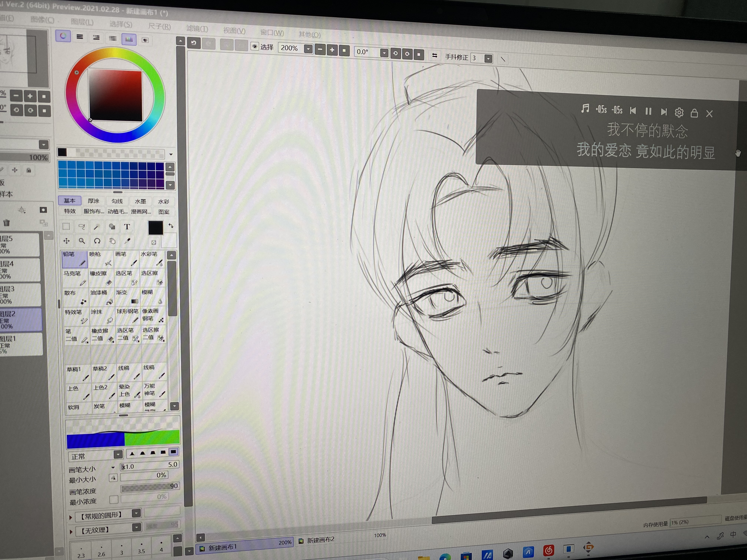
Task: Open lyrics overlay settings gear
Action: [679, 112]
